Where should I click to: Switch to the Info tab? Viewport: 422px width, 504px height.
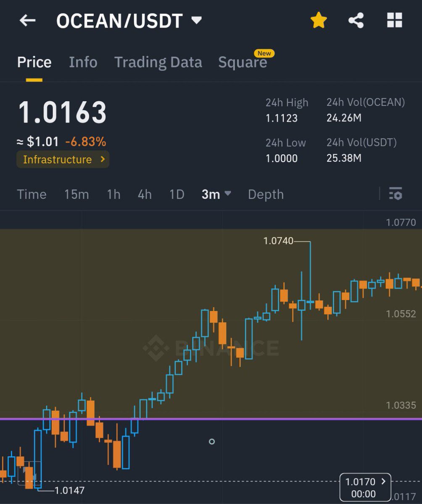point(83,62)
